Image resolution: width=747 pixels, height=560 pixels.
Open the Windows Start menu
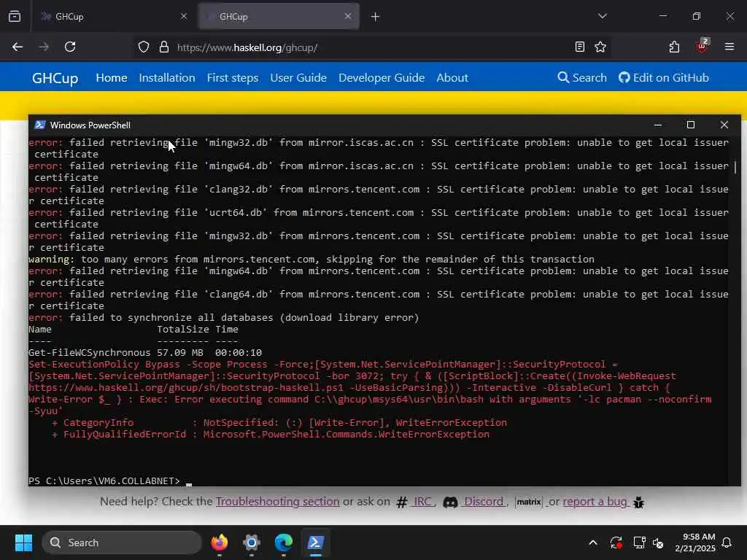23,542
